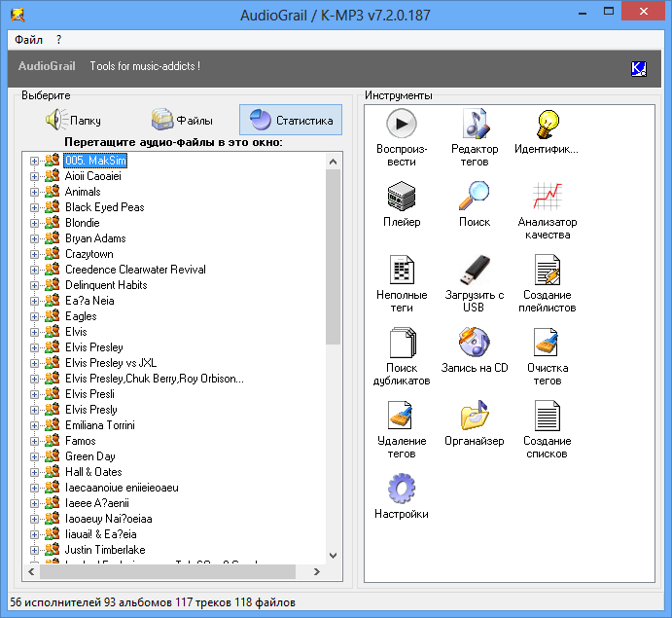672x618 pixels.
Task: Open the Поиск magnifier tool
Action: point(475,204)
